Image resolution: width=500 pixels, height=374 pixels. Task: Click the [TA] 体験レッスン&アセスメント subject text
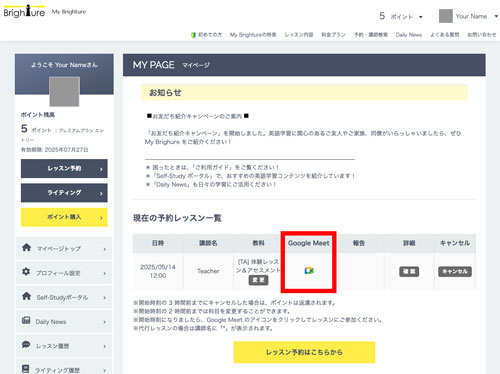click(x=258, y=266)
